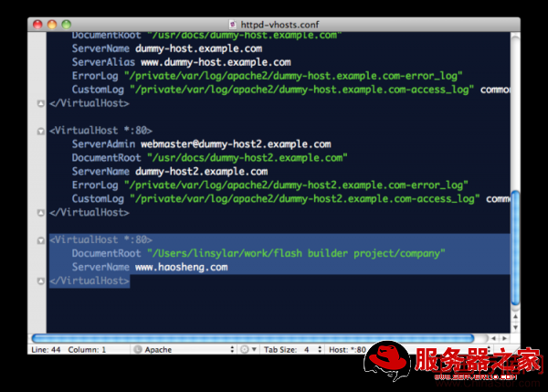
Task: Click the horizontal scrollbar thumb
Action: click(x=251, y=337)
